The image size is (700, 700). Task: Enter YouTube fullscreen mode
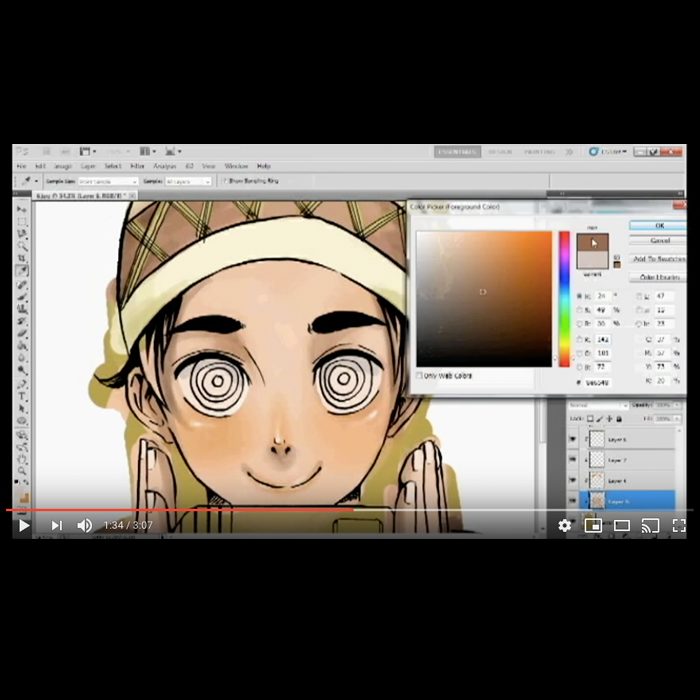[679, 525]
